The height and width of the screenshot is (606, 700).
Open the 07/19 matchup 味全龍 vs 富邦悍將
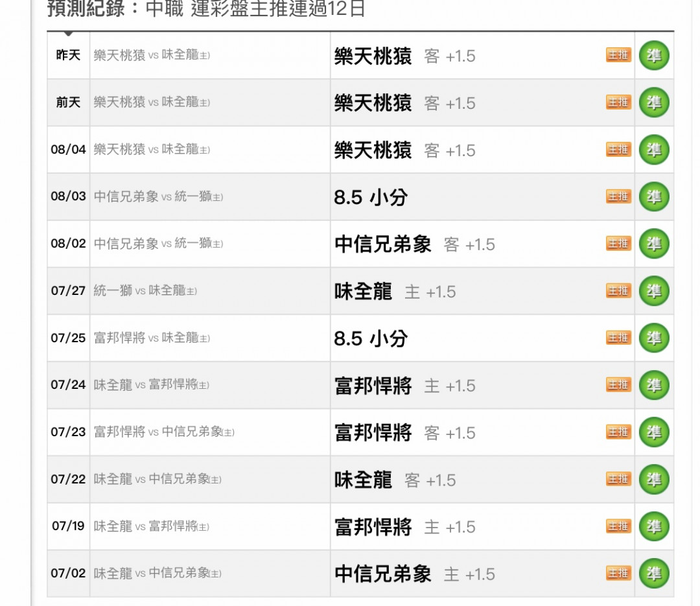pyautogui.click(x=151, y=526)
